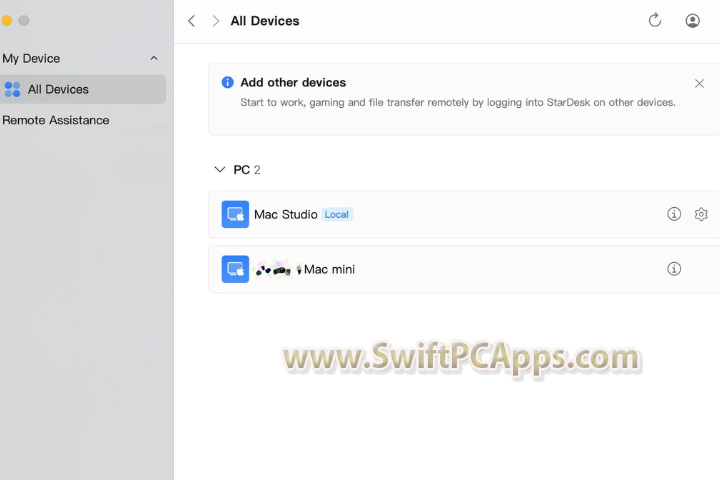Viewport: 720px width, 480px height.
Task: Click the blue info icon in banner
Action: point(227,82)
